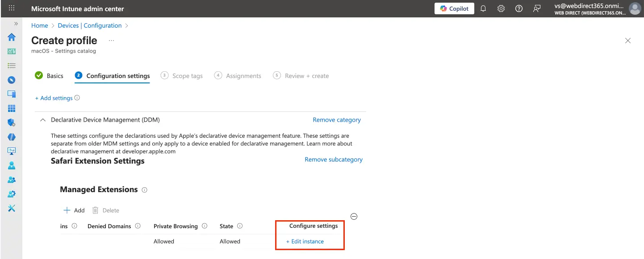This screenshot has height=259, width=644.
Task: Click Edit instance under Configure settings
Action: coord(305,241)
